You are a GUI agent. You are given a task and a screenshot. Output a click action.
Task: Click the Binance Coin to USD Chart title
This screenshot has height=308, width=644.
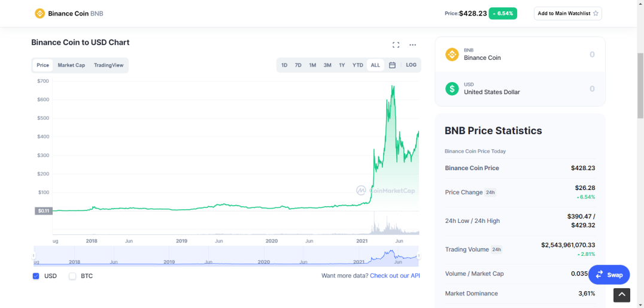80,43
